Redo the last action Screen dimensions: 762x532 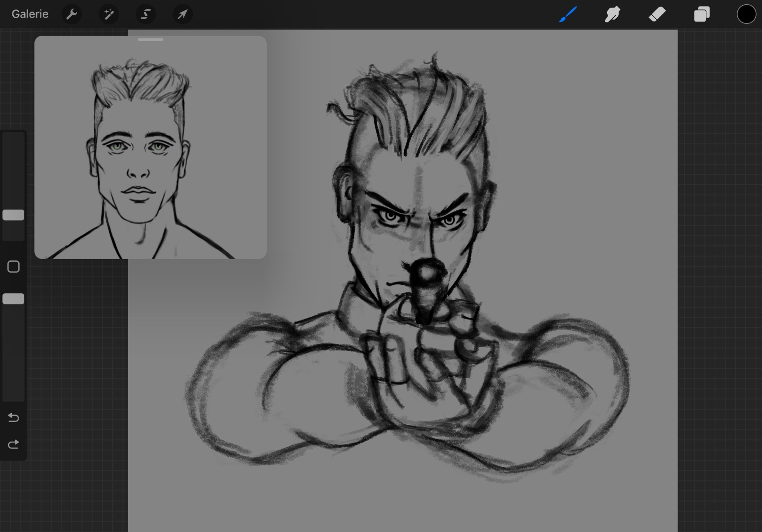(13, 444)
